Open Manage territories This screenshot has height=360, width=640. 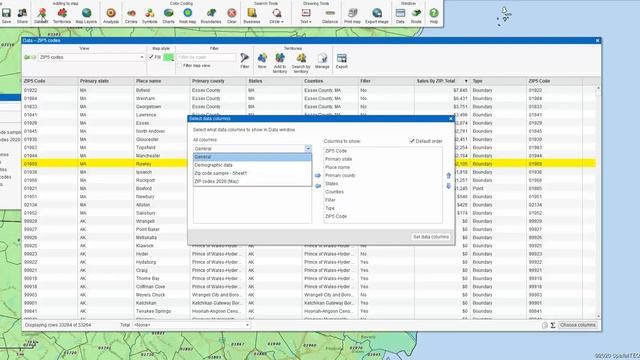click(322, 60)
